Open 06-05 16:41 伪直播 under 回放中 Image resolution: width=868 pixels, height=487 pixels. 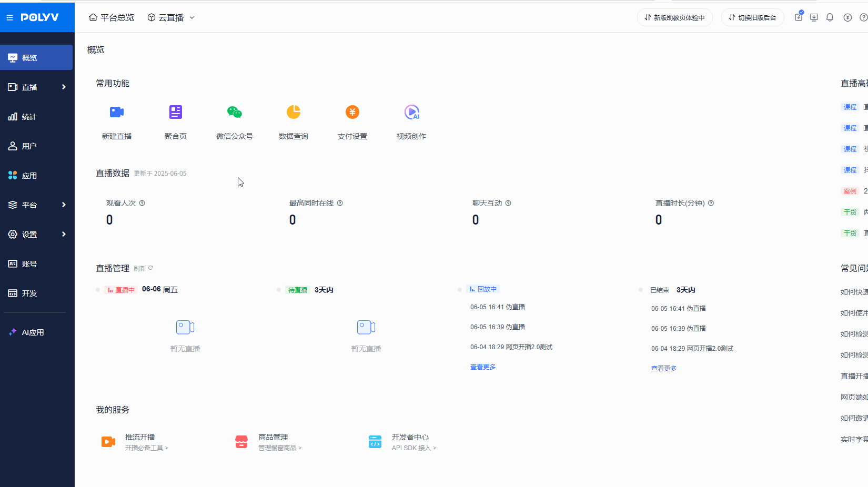pos(498,307)
